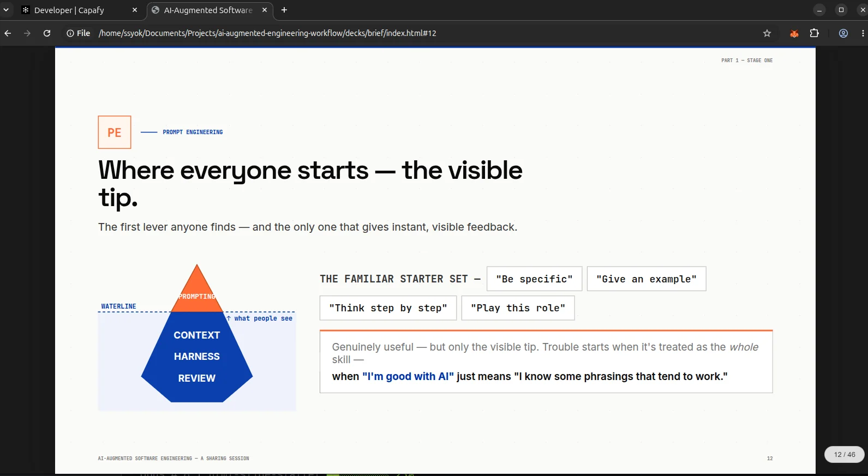868x476 pixels.
Task: Click the HARNESS label in the iceberg
Action: [x=197, y=357]
